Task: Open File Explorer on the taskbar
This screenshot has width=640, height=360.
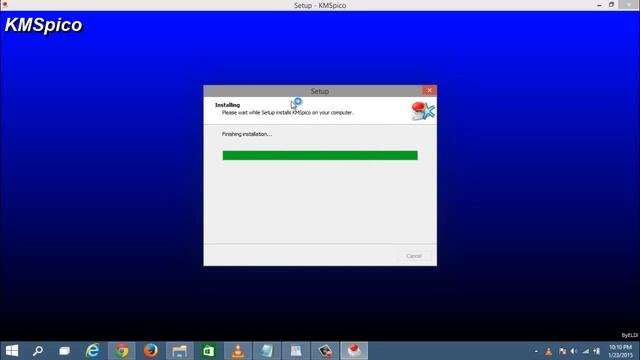Action: [180, 351]
